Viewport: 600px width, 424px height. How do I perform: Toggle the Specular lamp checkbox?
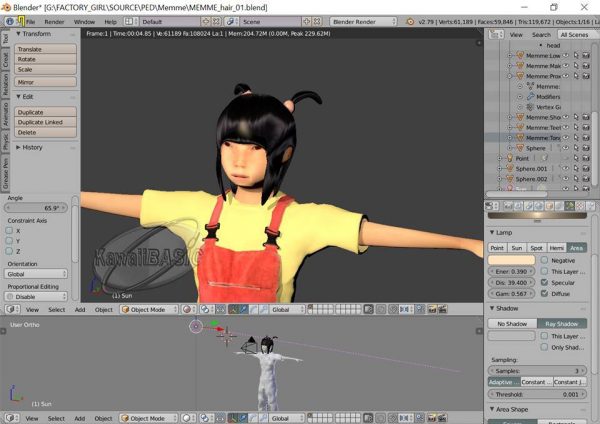[x=544, y=283]
